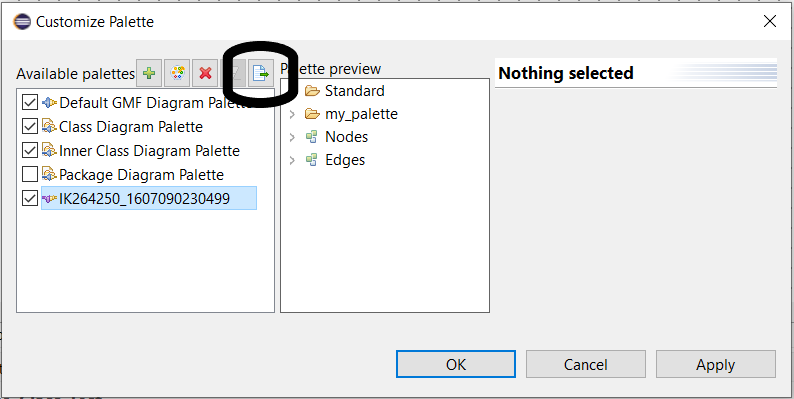Select Class Diagram Palette in the list
The image size is (794, 399).
[x=131, y=127]
